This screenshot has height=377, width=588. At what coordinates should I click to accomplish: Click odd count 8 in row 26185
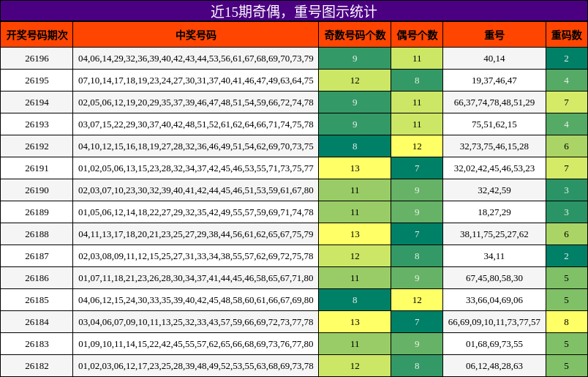355,300
